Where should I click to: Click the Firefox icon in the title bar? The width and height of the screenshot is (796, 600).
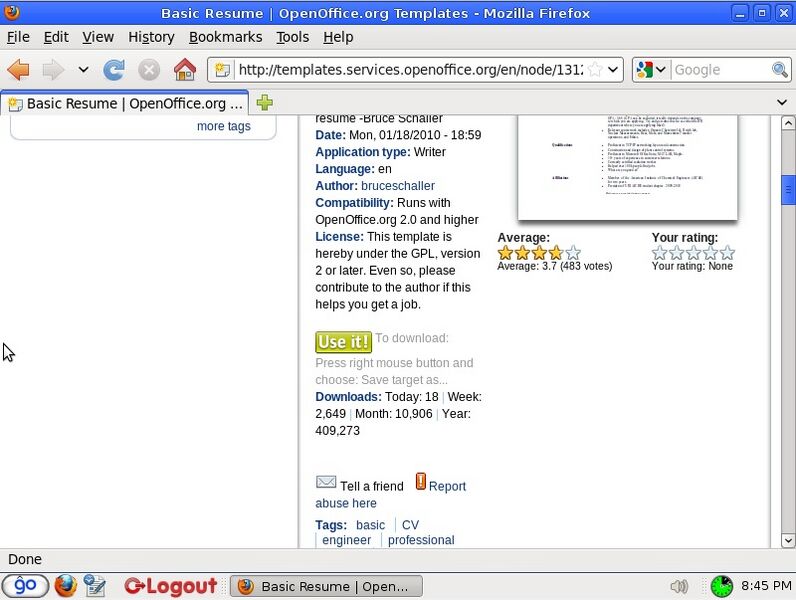[11, 12]
